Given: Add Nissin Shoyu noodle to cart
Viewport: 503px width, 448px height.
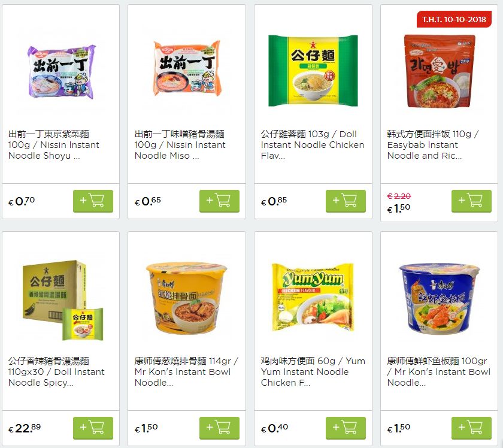Looking at the screenshot, I should [x=93, y=201].
